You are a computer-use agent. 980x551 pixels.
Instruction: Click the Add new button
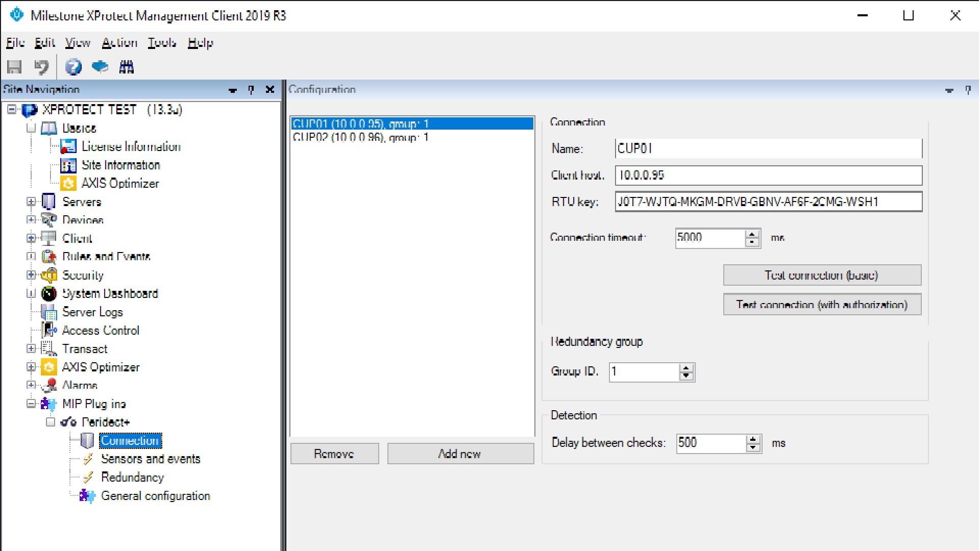tap(460, 454)
